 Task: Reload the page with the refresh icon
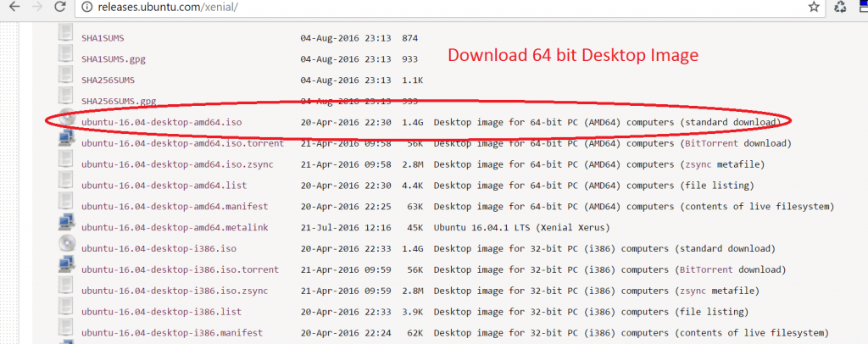61,7
